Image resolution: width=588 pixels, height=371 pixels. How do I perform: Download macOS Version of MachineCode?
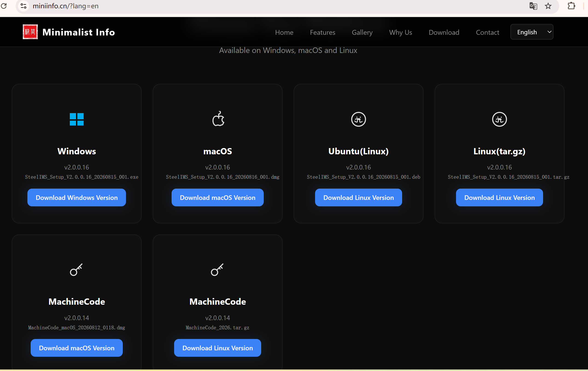77,348
